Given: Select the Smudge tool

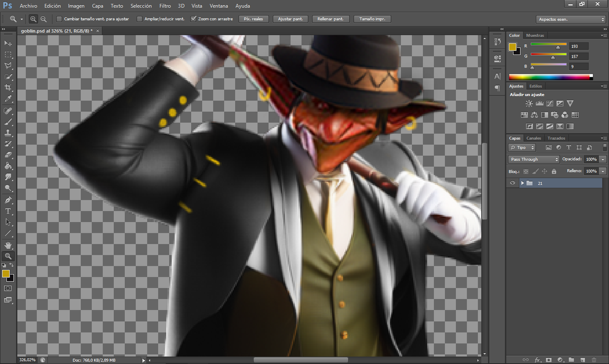Looking at the screenshot, I should pos(8,177).
